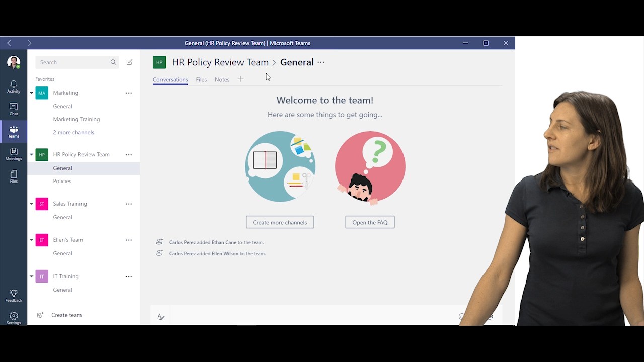This screenshot has width=644, height=362.
Task: Open Marketing General channel
Action: pyautogui.click(x=63, y=106)
